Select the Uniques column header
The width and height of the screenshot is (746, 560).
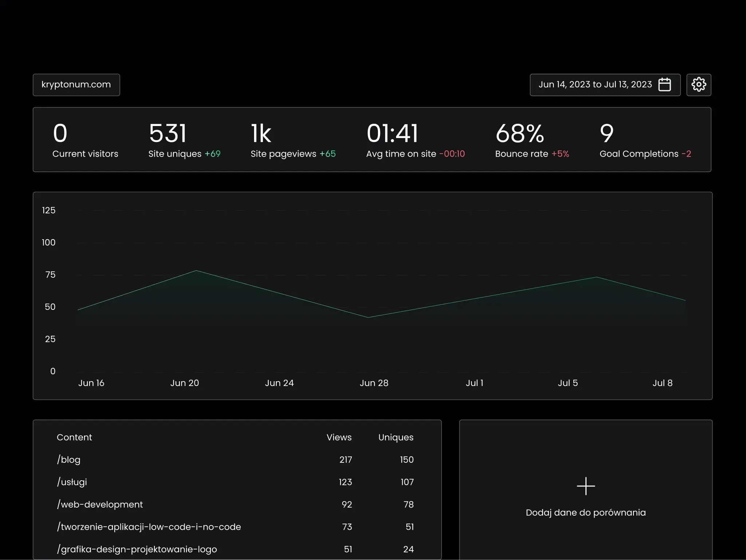[395, 437]
